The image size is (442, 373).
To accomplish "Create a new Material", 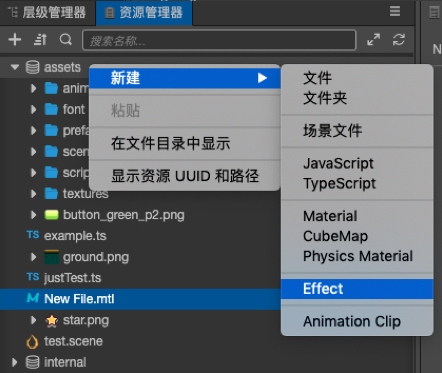I will pos(357,216).
